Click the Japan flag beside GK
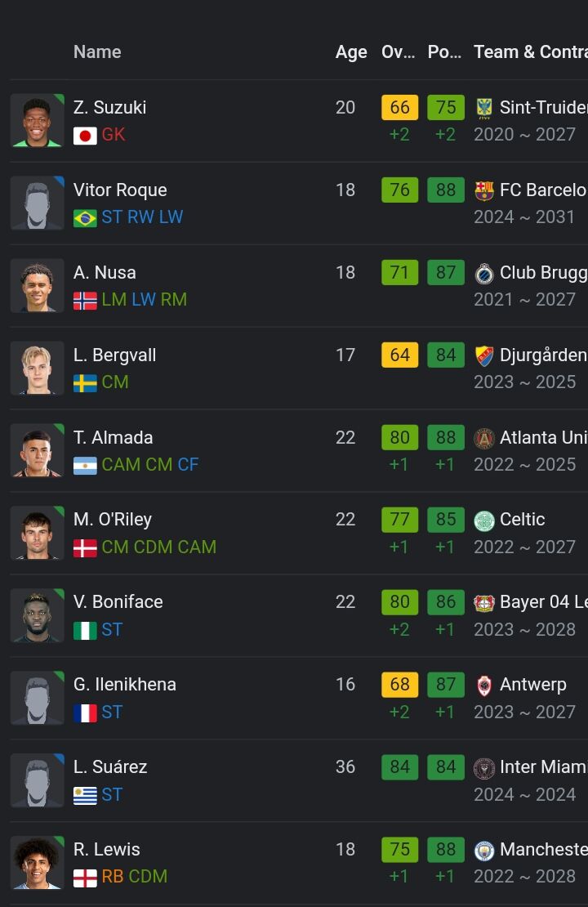The image size is (588, 907). [85, 136]
